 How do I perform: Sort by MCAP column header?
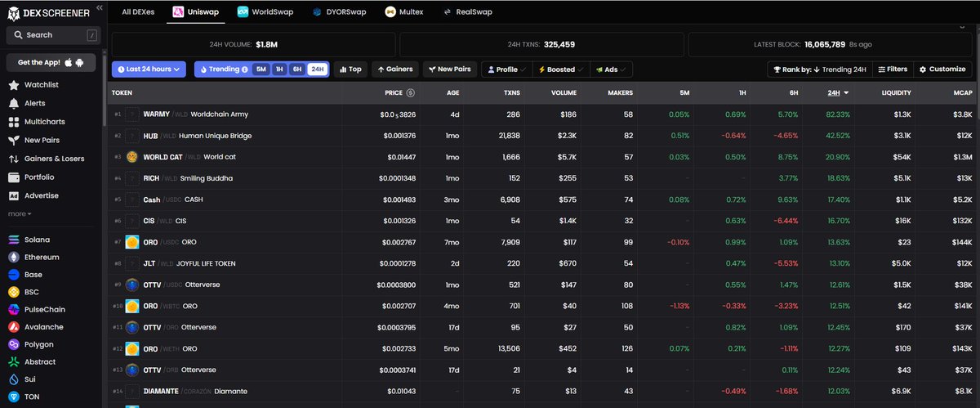pos(963,93)
